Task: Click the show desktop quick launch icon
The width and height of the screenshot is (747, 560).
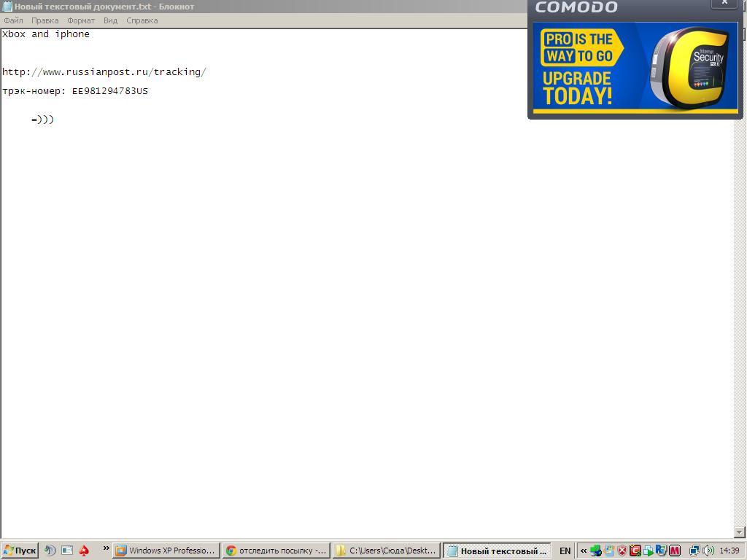Action: pos(67,551)
